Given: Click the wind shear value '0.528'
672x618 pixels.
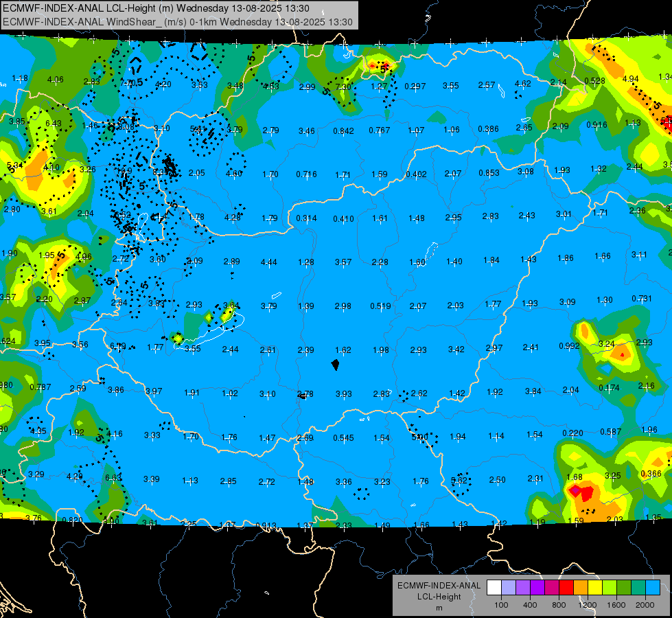Looking at the screenshot, I should pyautogui.click(x=595, y=80).
